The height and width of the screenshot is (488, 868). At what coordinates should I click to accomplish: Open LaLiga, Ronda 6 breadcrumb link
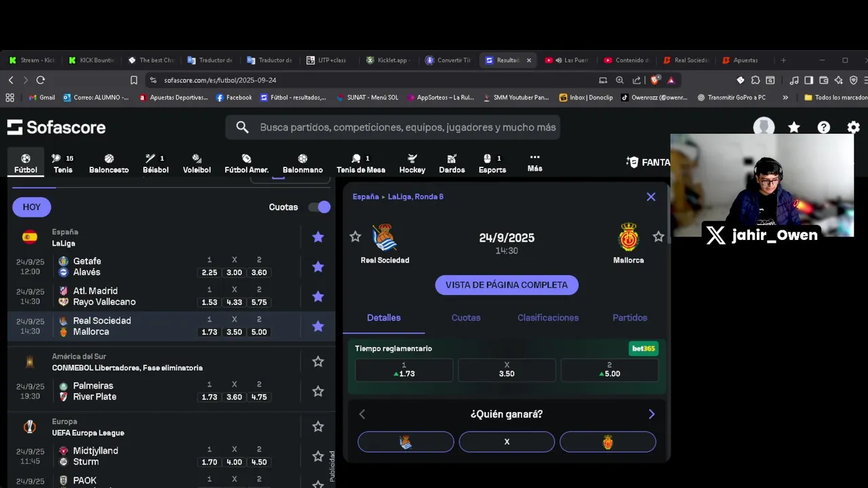click(x=416, y=197)
